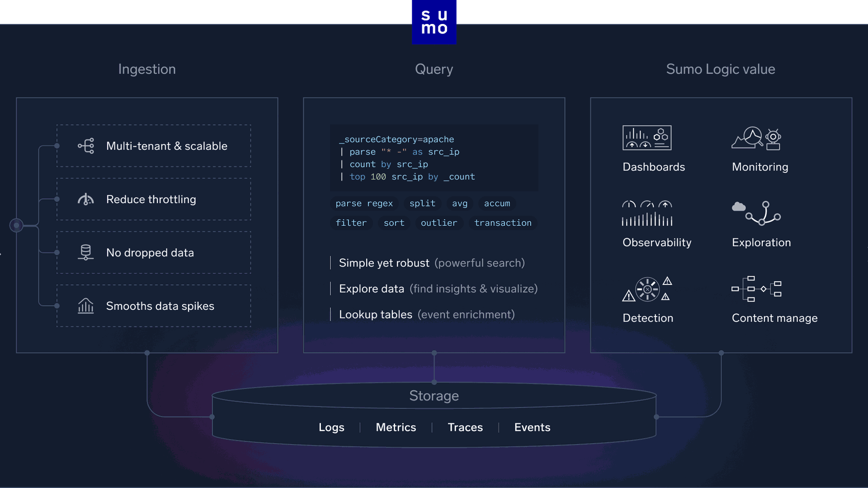Click the Ingestion heading
The width and height of the screenshot is (868, 488).
(147, 69)
